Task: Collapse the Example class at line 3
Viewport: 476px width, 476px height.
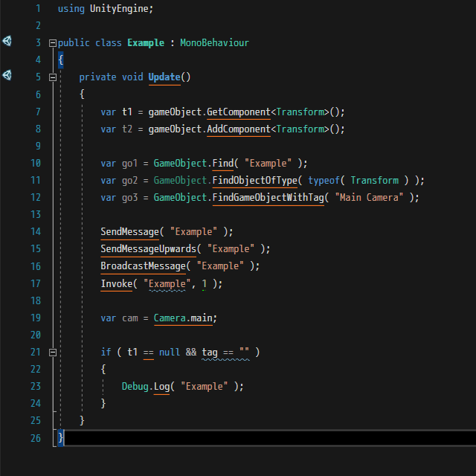Action: (x=53, y=43)
